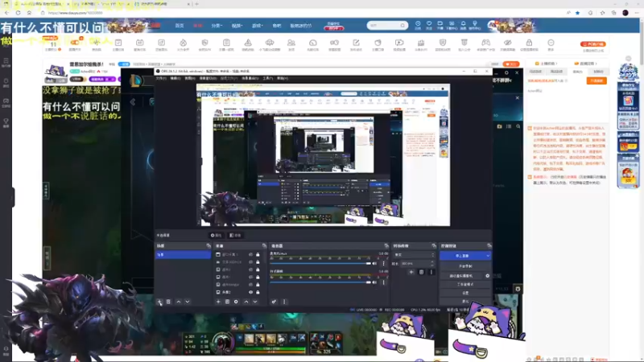Click the browser back arrow

[6, 13]
